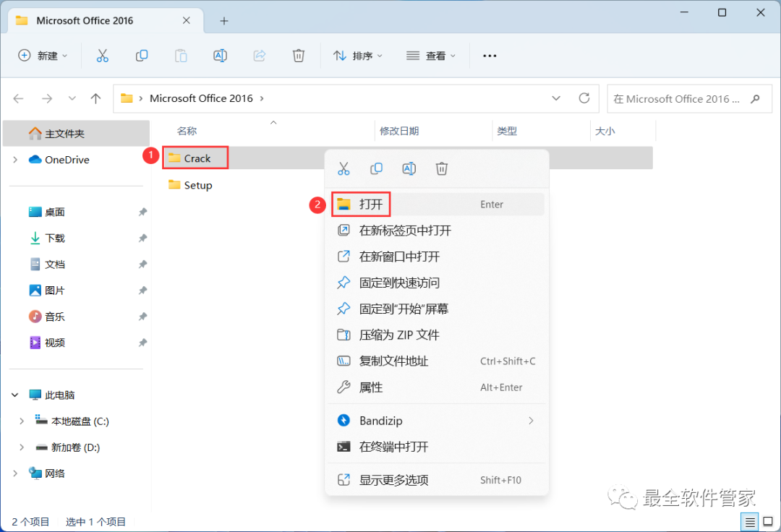
Task: Select 主文件夹 in the sidebar
Action: (76, 134)
